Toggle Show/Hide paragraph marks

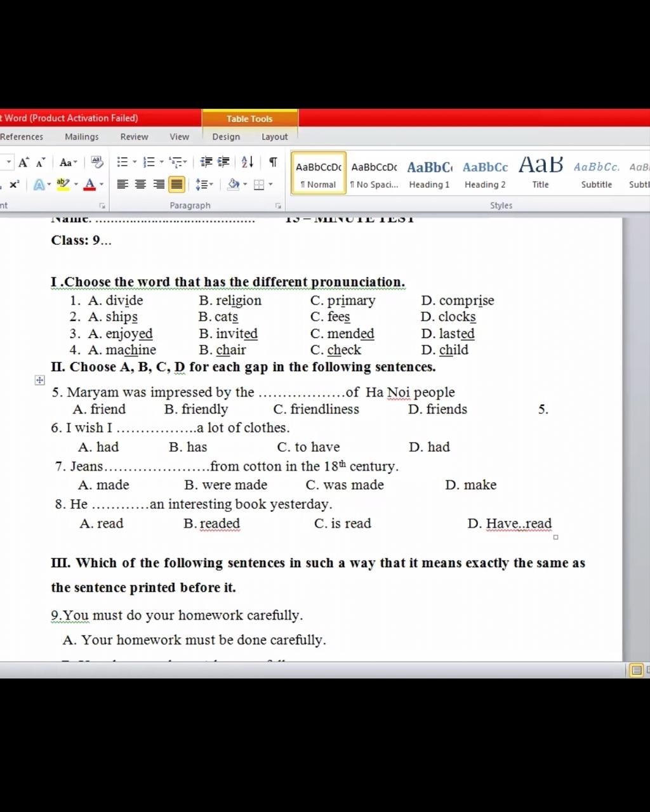pyautogui.click(x=273, y=162)
